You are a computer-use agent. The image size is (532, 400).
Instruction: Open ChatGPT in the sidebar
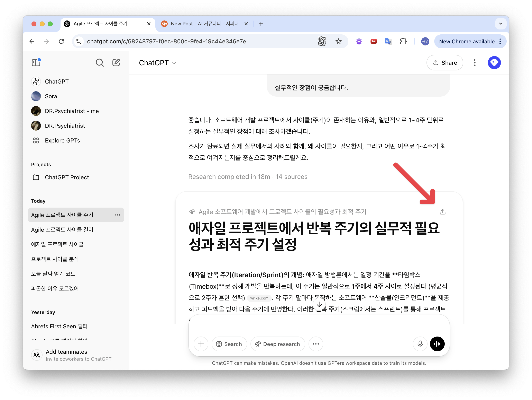click(76, 81)
